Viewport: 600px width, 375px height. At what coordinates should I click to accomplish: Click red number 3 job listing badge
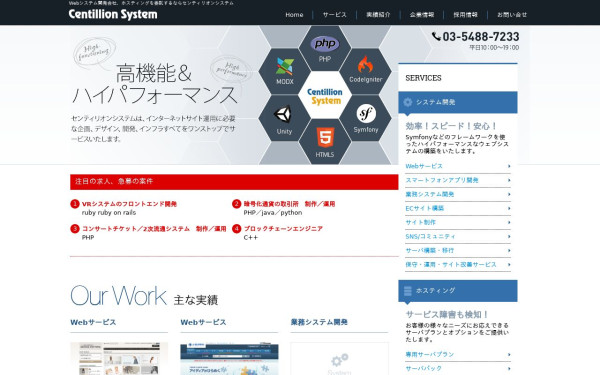(75, 229)
